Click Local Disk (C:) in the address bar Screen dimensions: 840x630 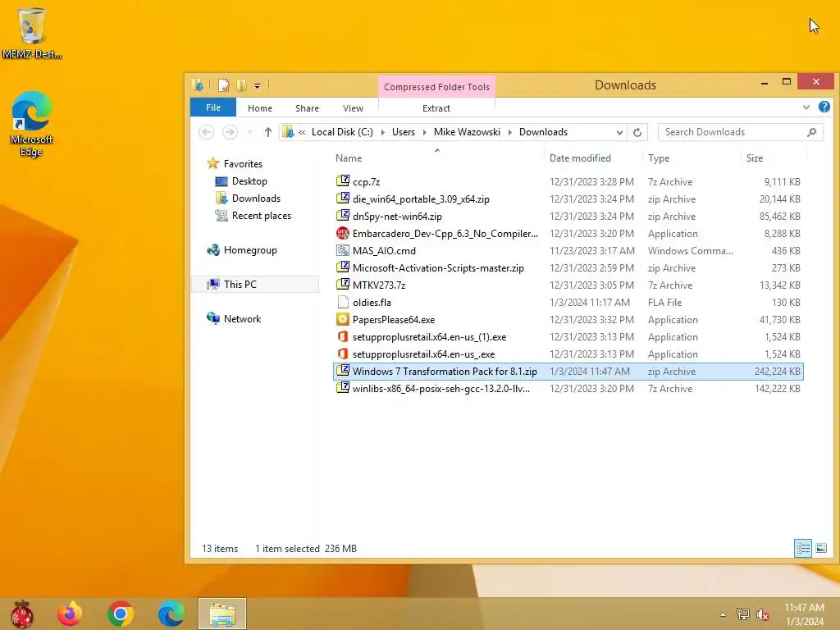(x=342, y=132)
